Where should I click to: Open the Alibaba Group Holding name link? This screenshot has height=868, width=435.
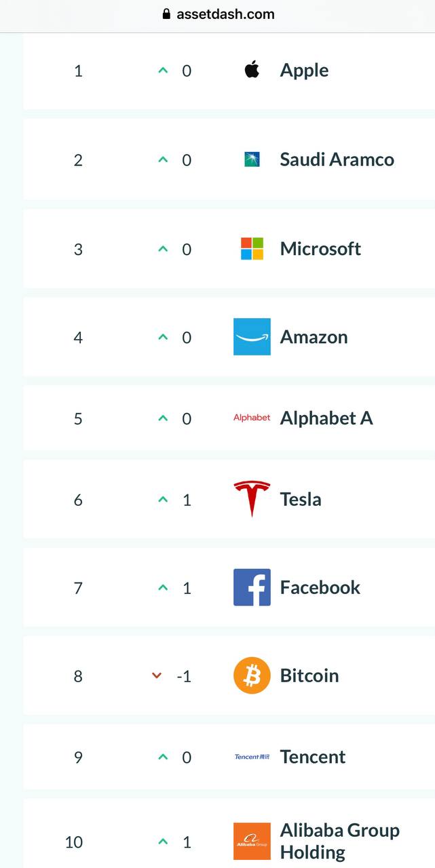pyautogui.click(x=340, y=841)
